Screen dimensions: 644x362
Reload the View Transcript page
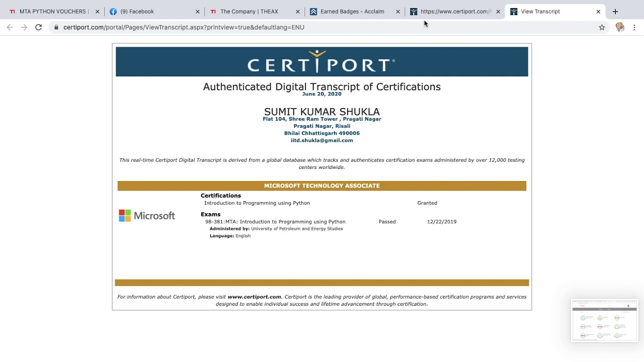tap(38, 27)
